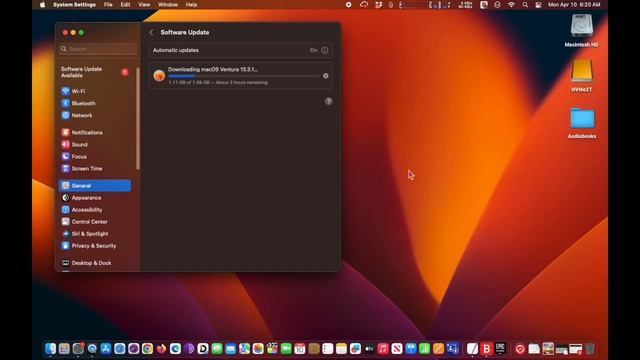Open the Macintosh HD desktop drive
This screenshot has width=640, height=360.
(x=582, y=31)
